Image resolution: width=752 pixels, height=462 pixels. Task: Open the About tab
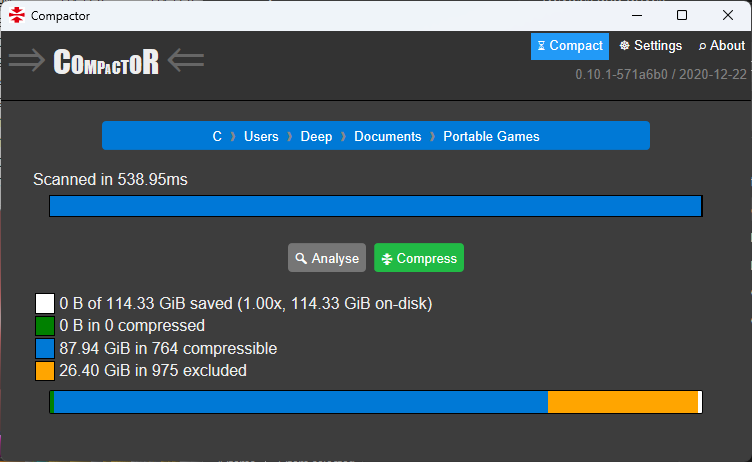coord(722,46)
